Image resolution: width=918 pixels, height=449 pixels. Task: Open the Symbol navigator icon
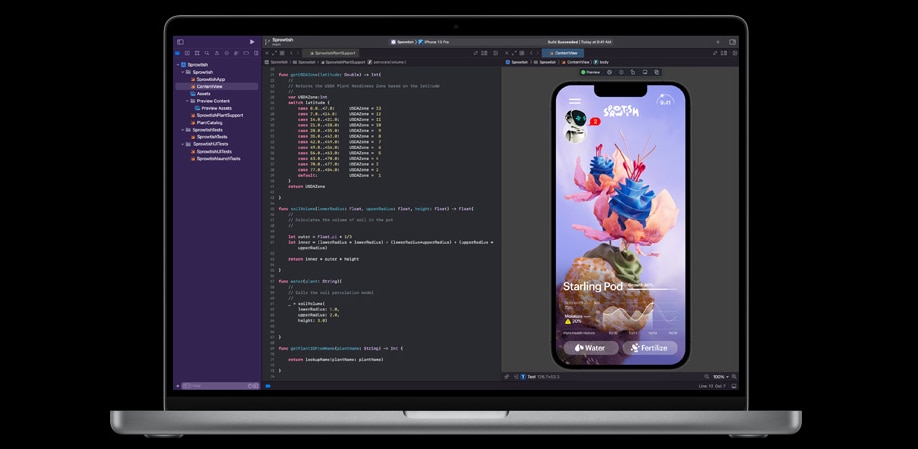(197, 53)
